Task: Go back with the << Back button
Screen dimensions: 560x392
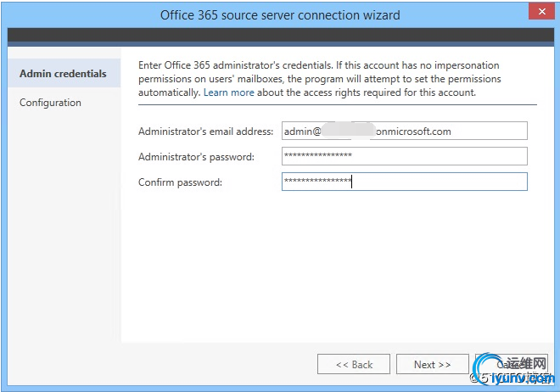Action: point(354,364)
